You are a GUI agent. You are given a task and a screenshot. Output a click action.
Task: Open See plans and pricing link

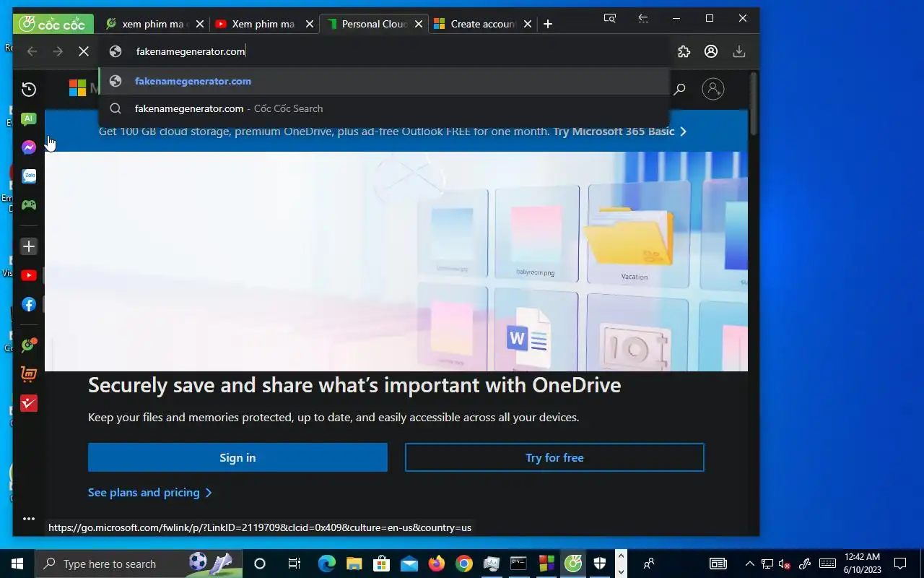coord(150,492)
